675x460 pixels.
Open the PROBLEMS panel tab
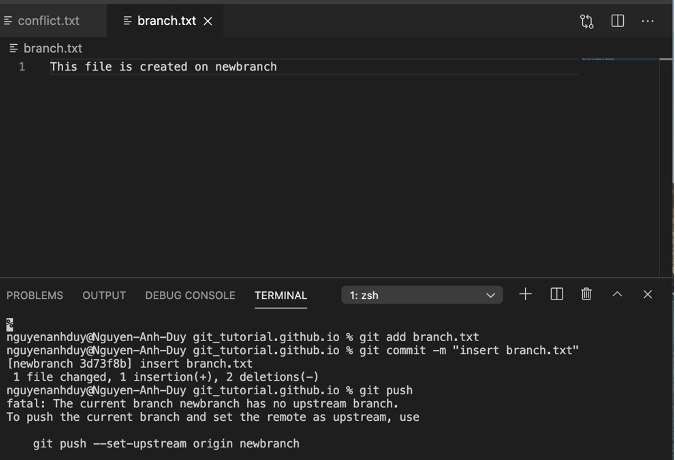[x=35, y=295]
